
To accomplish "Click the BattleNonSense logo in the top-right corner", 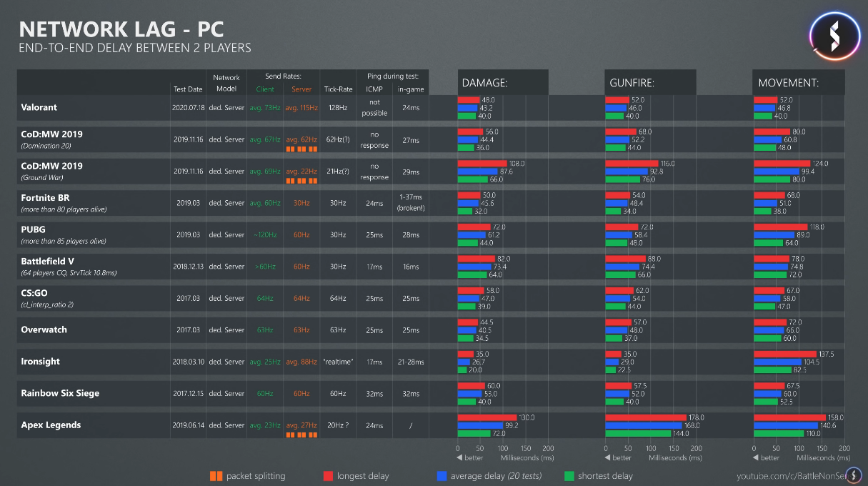I will [x=834, y=33].
